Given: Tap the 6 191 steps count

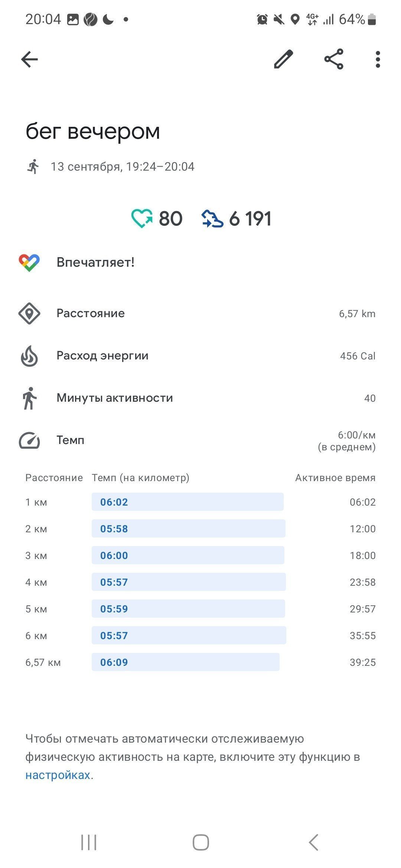Looking at the screenshot, I should 250,218.
